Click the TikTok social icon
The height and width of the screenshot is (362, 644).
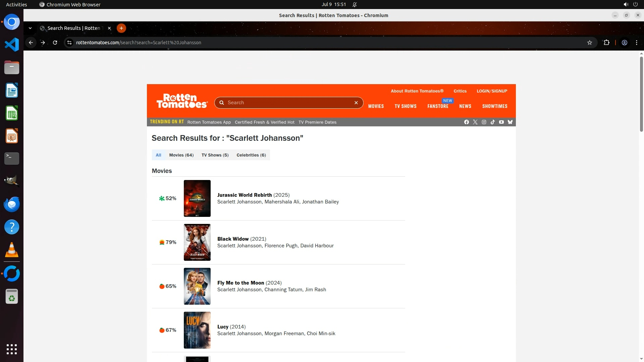click(492, 122)
